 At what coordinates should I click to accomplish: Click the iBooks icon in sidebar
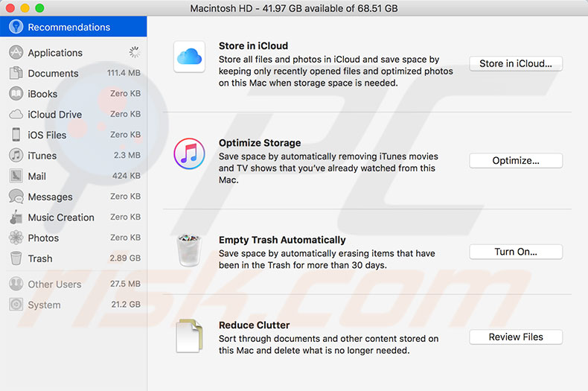tap(16, 94)
